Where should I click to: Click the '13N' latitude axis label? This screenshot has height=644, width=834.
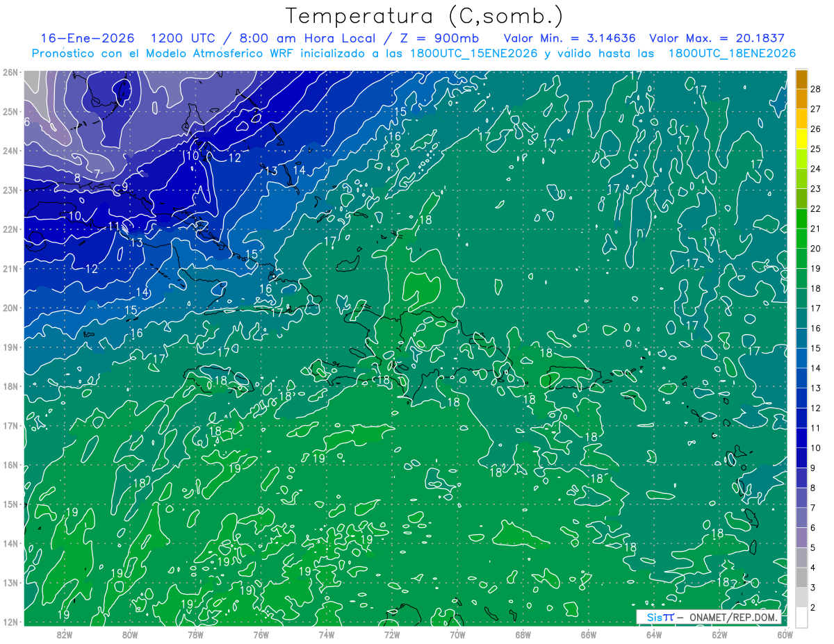point(10,582)
